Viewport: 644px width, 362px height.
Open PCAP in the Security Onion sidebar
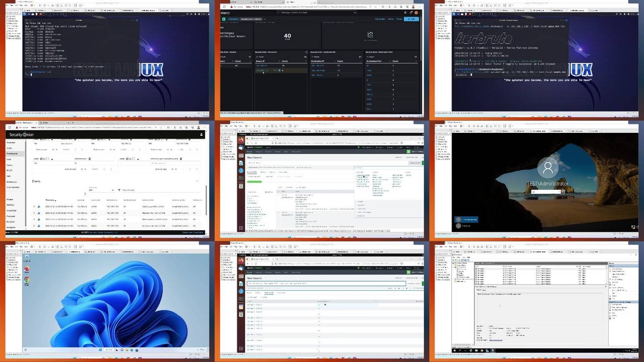click(9, 171)
